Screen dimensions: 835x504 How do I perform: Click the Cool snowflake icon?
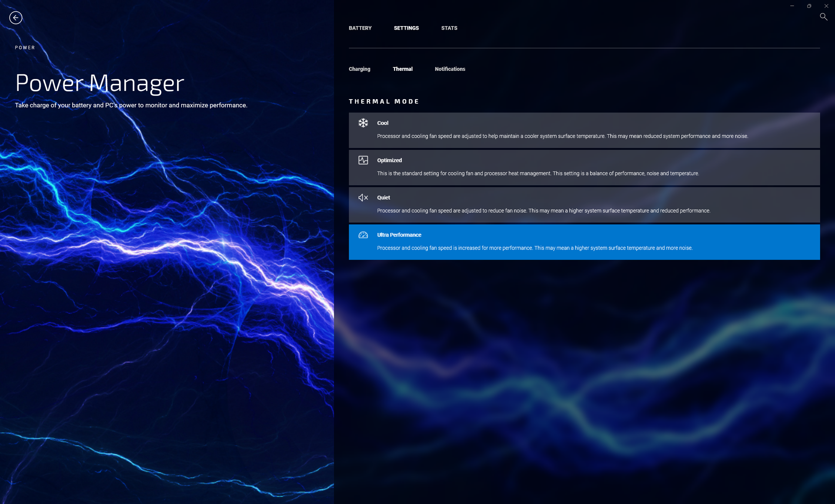coord(363,123)
